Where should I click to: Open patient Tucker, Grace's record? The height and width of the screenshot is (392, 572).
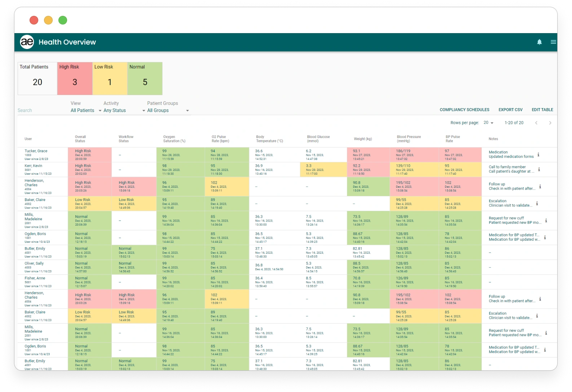pos(36,151)
